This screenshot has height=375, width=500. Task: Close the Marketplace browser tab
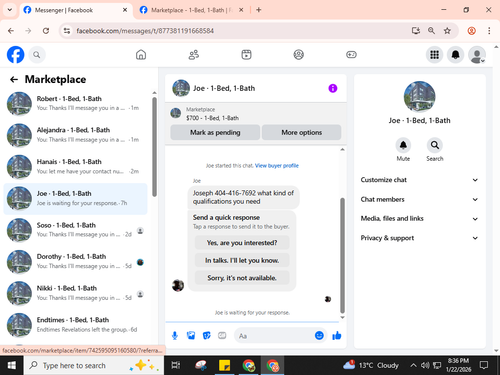click(241, 10)
